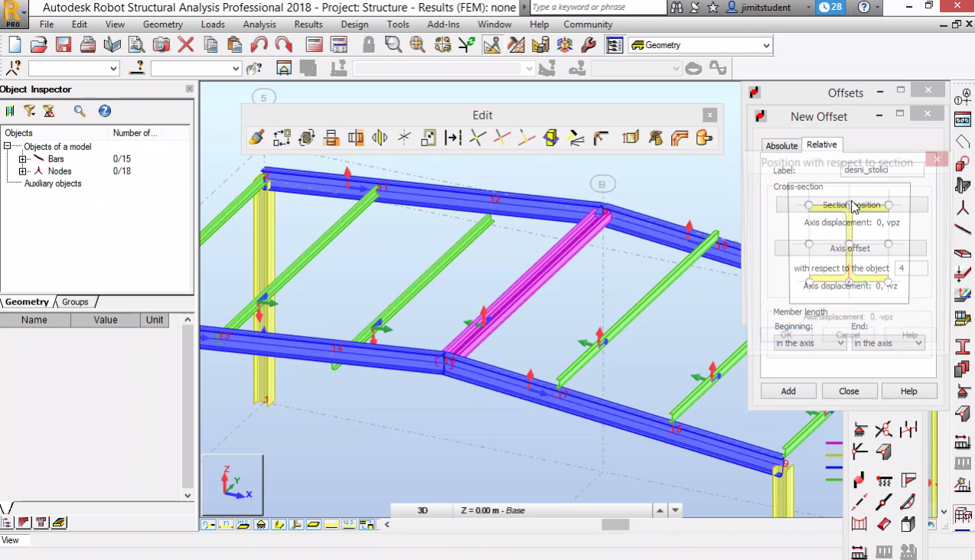
Task: Click the Axis offset button
Action: click(x=850, y=248)
